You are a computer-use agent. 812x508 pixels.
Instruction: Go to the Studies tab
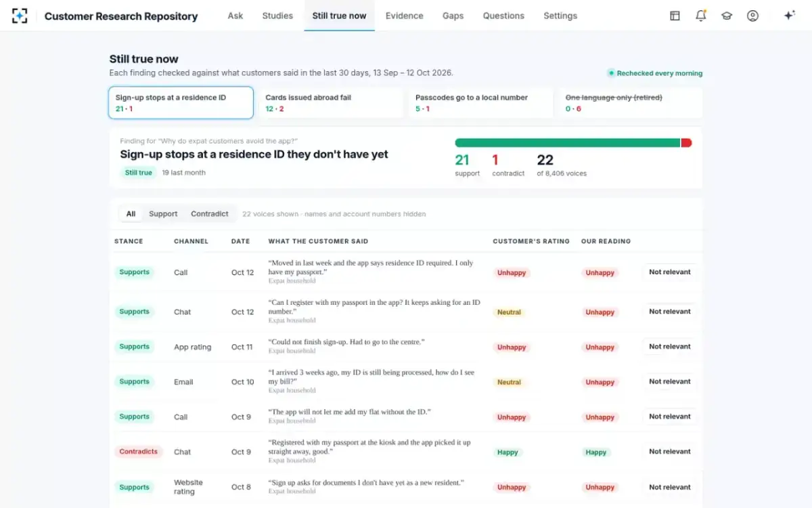point(277,16)
